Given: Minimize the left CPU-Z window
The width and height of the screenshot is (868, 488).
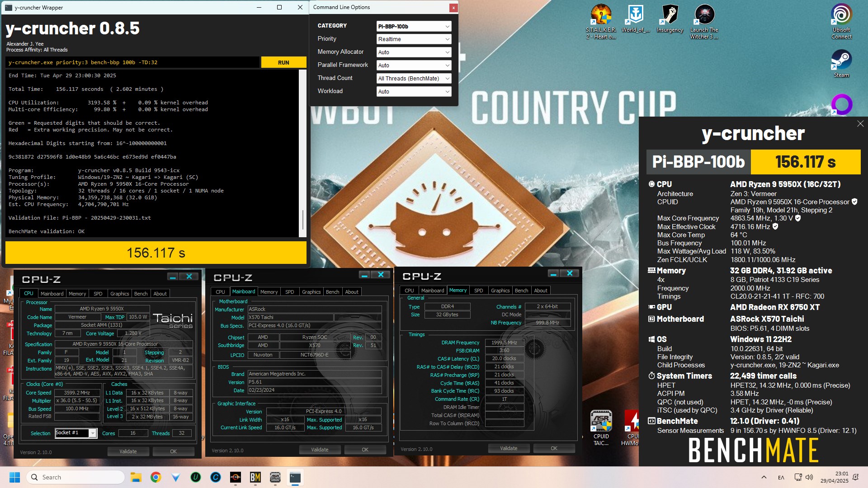Looking at the screenshot, I should (x=172, y=277).
